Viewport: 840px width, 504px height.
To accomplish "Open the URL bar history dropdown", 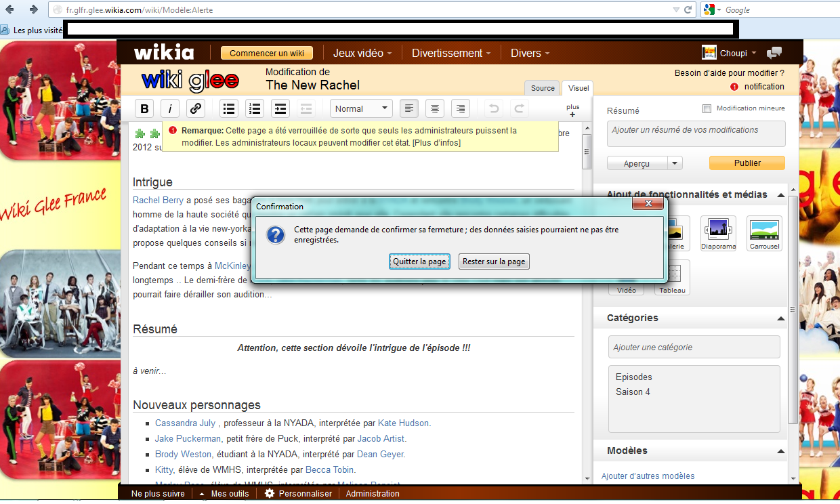I will 675,9.
